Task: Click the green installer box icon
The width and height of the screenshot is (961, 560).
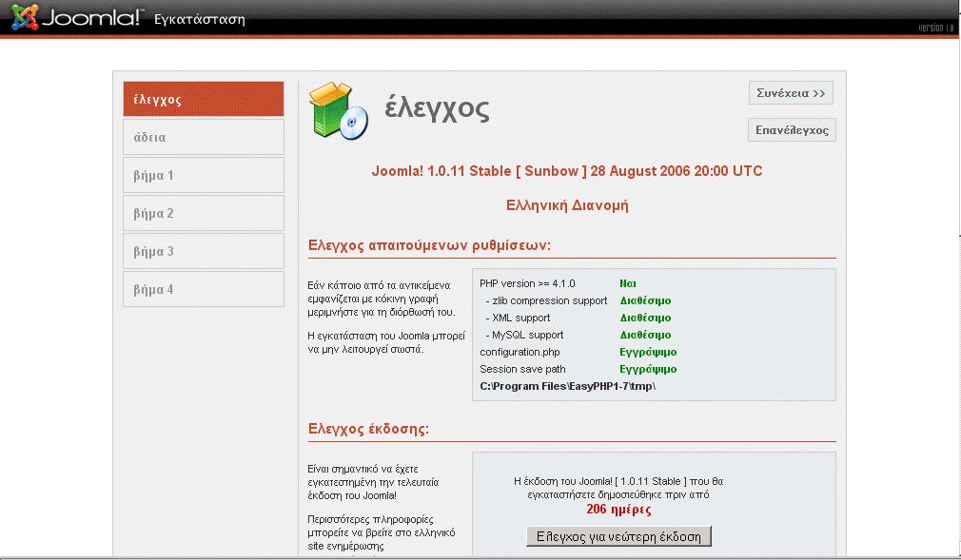Action: [339, 110]
